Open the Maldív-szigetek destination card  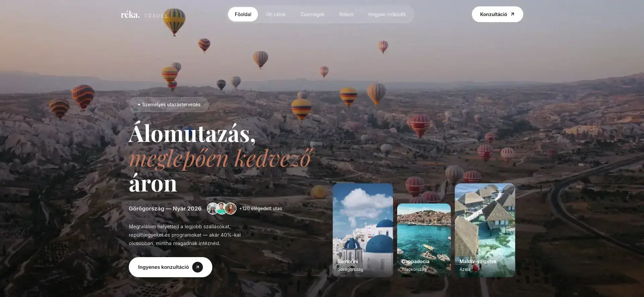tap(485, 230)
